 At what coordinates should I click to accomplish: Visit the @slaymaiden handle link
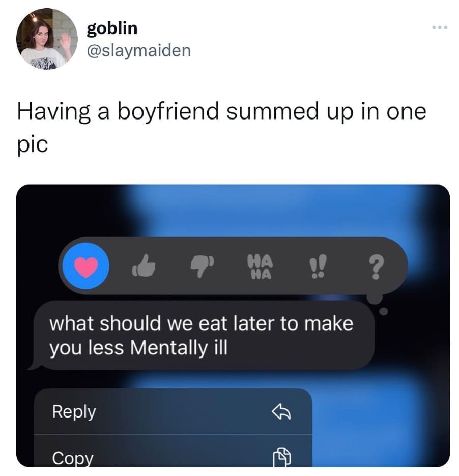pyautogui.click(x=139, y=50)
